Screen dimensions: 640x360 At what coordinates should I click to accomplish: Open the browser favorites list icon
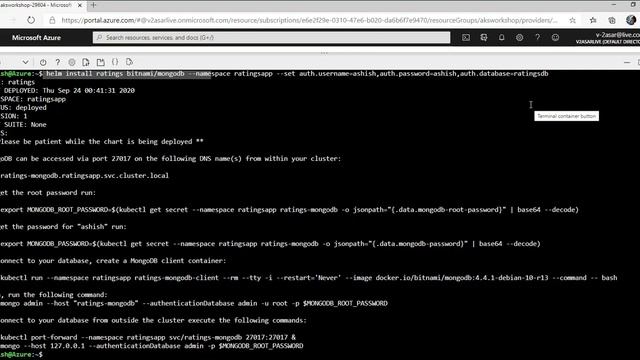[593, 20]
